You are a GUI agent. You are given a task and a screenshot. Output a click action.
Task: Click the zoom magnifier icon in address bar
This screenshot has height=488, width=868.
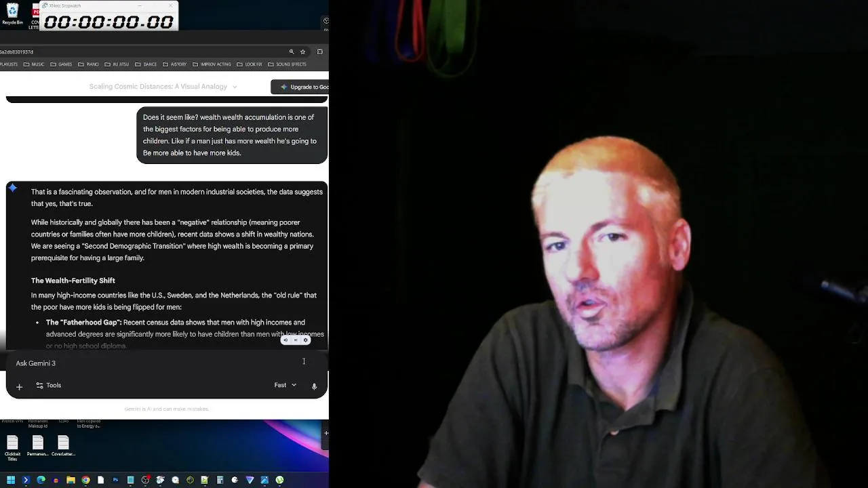(x=292, y=52)
